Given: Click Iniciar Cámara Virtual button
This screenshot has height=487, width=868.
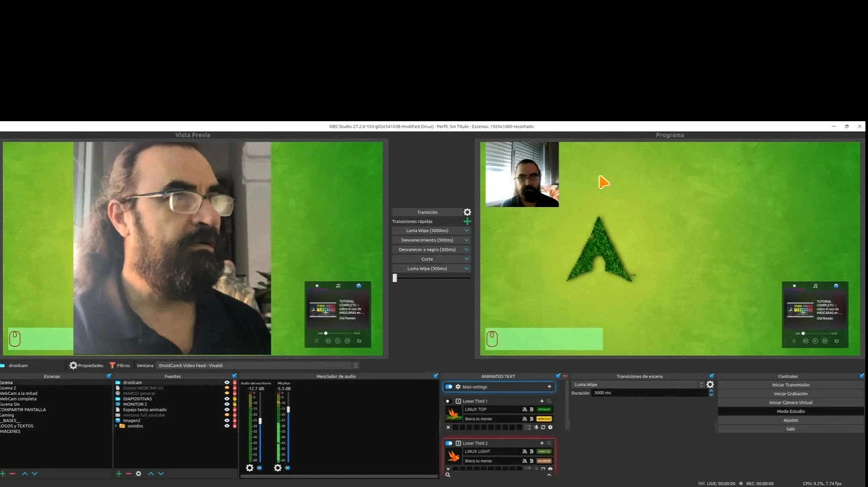Looking at the screenshot, I should pyautogui.click(x=791, y=402).
